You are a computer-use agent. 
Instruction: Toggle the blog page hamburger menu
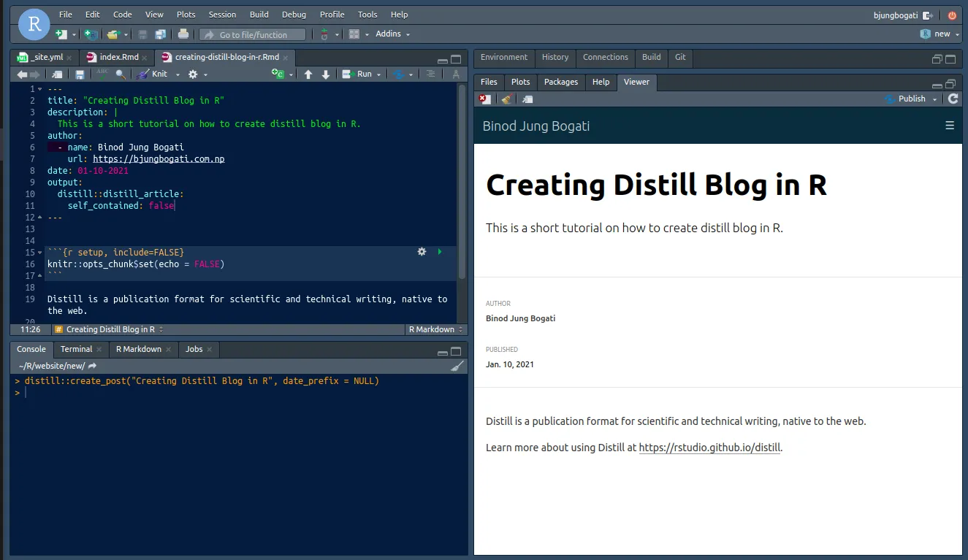pyautogui.click(x=950, y=126)
